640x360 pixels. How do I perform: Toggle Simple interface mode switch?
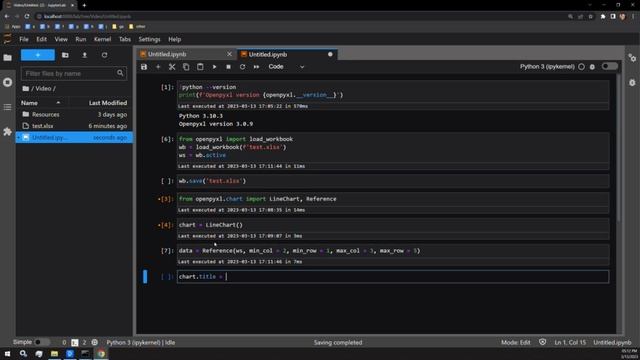click(42, 342)
